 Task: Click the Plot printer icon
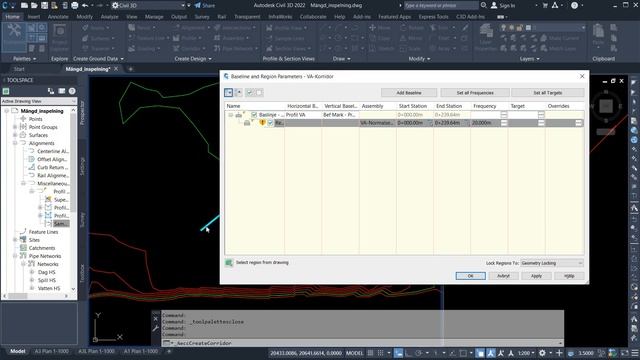tap(75, 5)
